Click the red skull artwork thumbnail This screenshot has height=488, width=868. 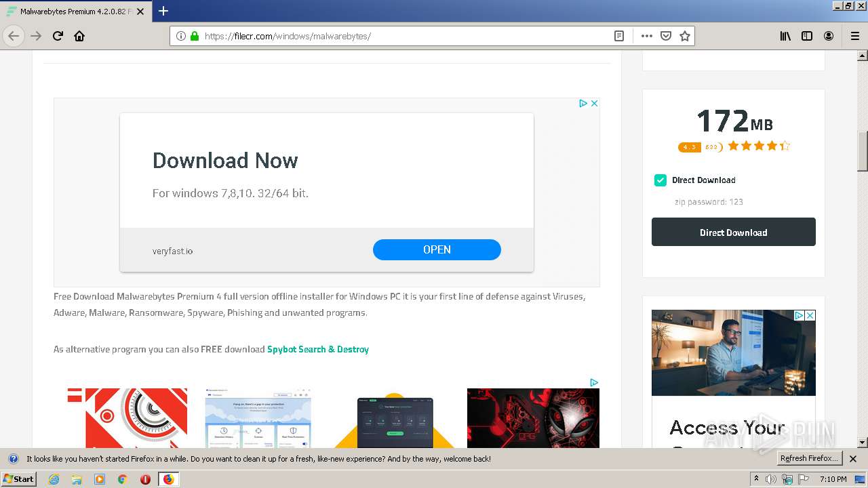click(x=533, y=418)
